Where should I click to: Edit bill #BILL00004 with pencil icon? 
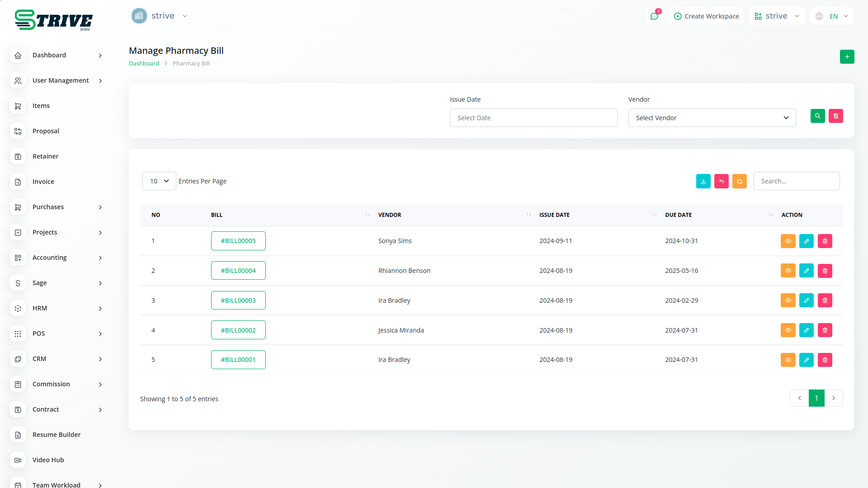[806, 271]
